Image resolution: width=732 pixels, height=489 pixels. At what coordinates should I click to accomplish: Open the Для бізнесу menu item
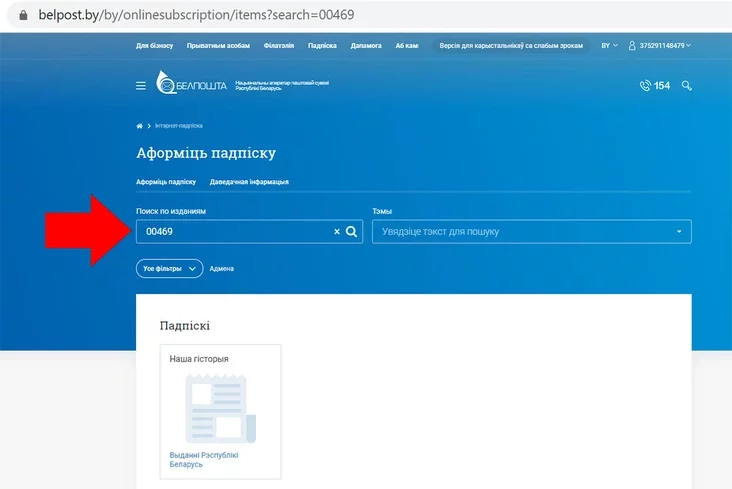(x=155, y=46)
